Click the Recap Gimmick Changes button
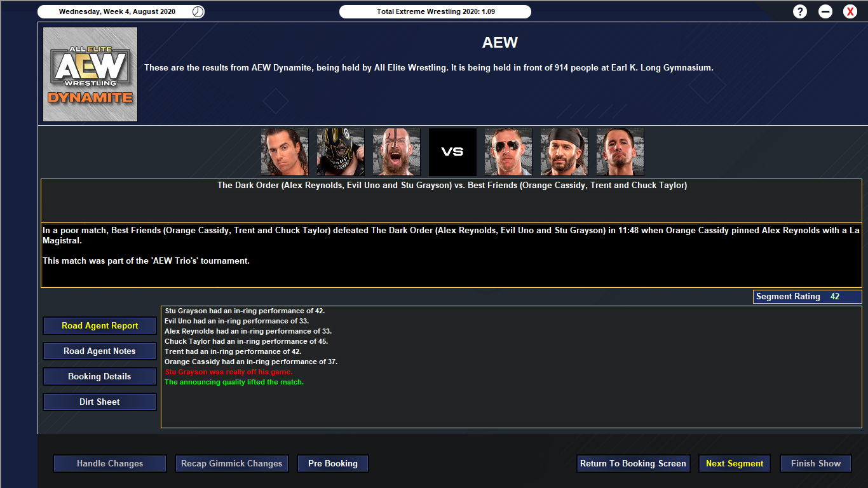Image resolution: width=868 pixels, height=488 pixels. [x=232, y=463]
